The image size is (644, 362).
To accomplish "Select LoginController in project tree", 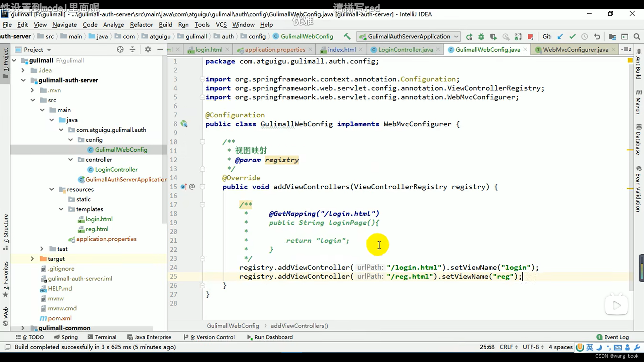I will 116,170.
